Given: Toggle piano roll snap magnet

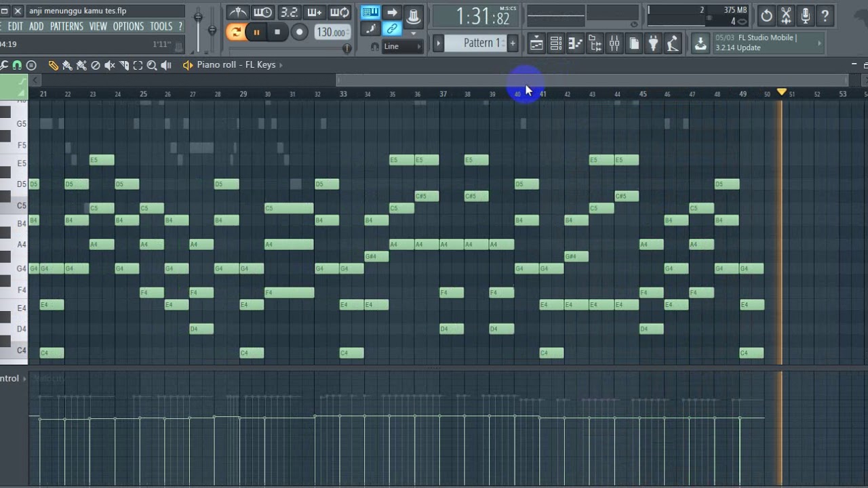Looking at the screenshot, I should [x=17, y=65].
